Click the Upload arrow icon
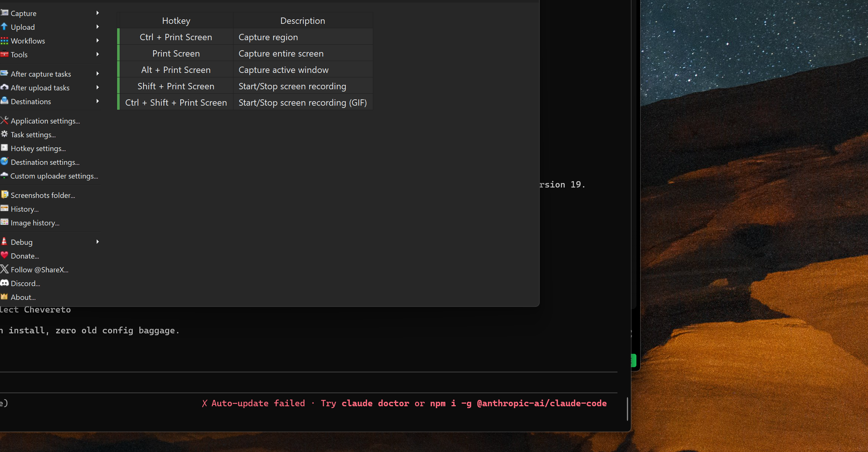Screen dimensions: 868x452 4,27
